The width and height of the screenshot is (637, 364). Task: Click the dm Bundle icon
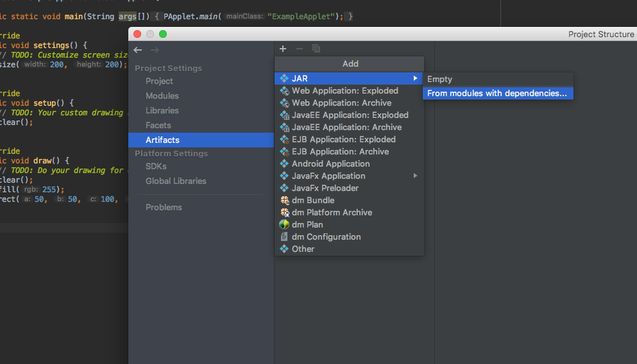pyautogui.click(x=284, y=201)
